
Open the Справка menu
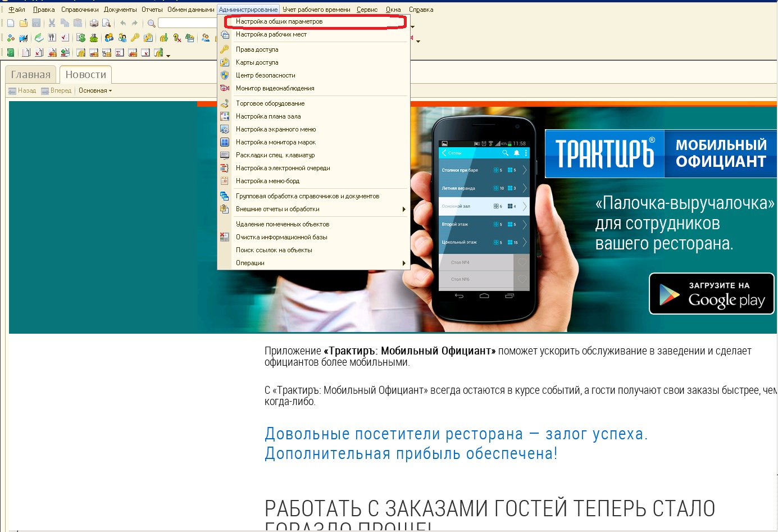click(421, 10)
